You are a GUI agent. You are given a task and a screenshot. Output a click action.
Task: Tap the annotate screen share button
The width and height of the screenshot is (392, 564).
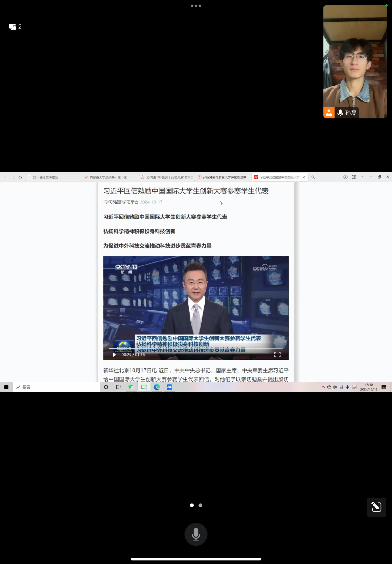pyautogui.click(x=376, y=507)
